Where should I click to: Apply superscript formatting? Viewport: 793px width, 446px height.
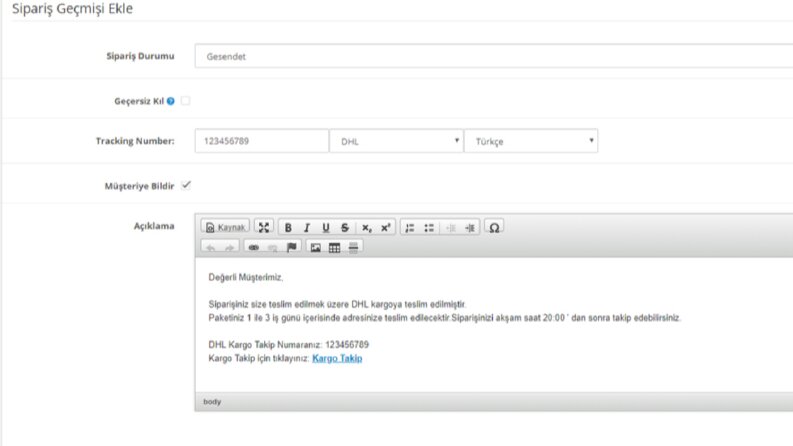point(385,228)
